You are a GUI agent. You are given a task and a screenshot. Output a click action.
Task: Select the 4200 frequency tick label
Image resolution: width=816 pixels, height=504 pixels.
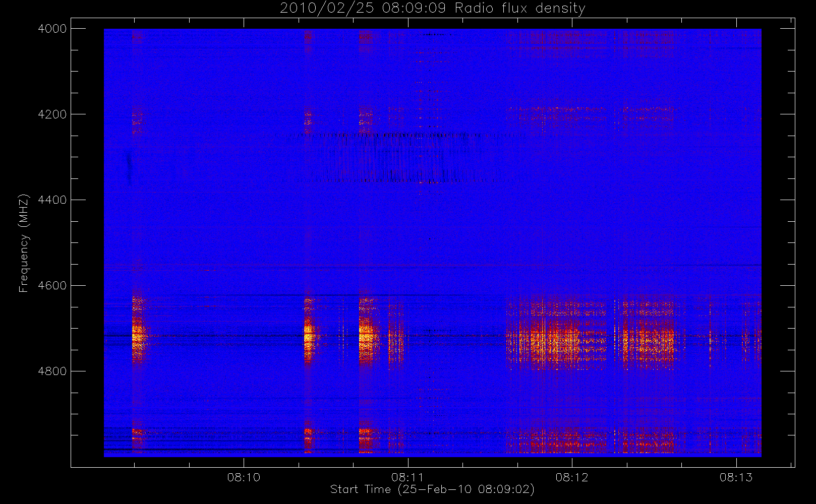[x=52, y=114]
